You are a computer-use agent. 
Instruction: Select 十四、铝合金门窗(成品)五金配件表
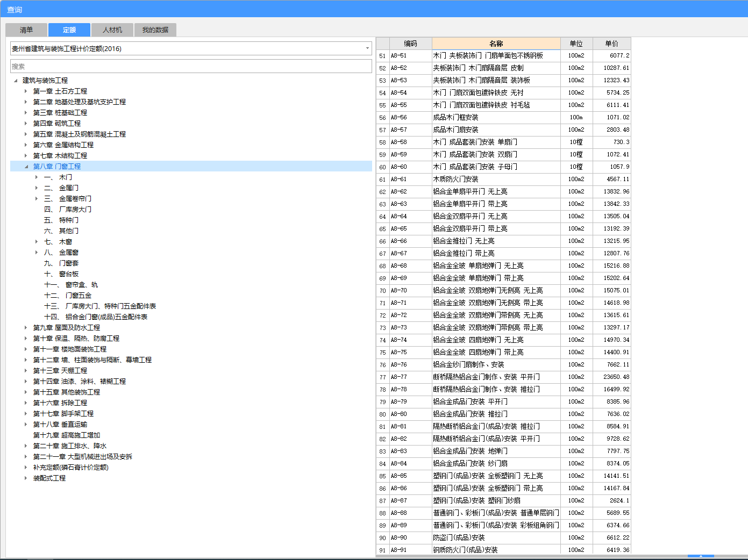click(96, 317)
